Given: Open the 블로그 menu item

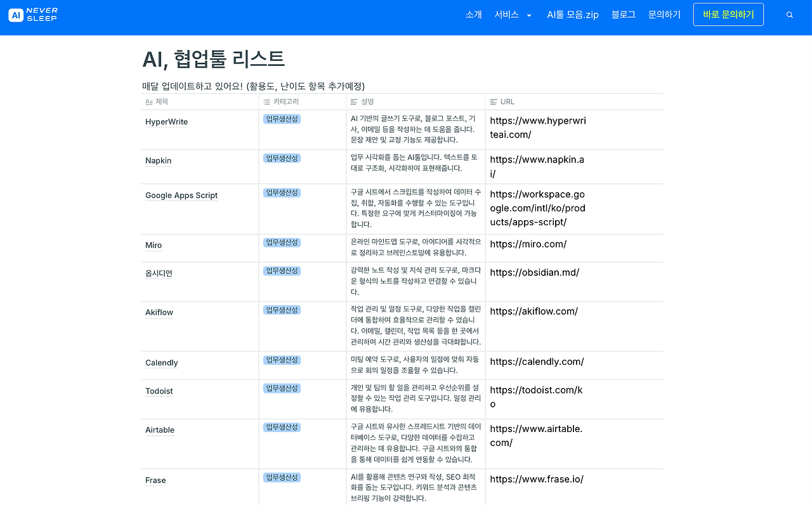Looking at the screenshot, I should 624,15.
